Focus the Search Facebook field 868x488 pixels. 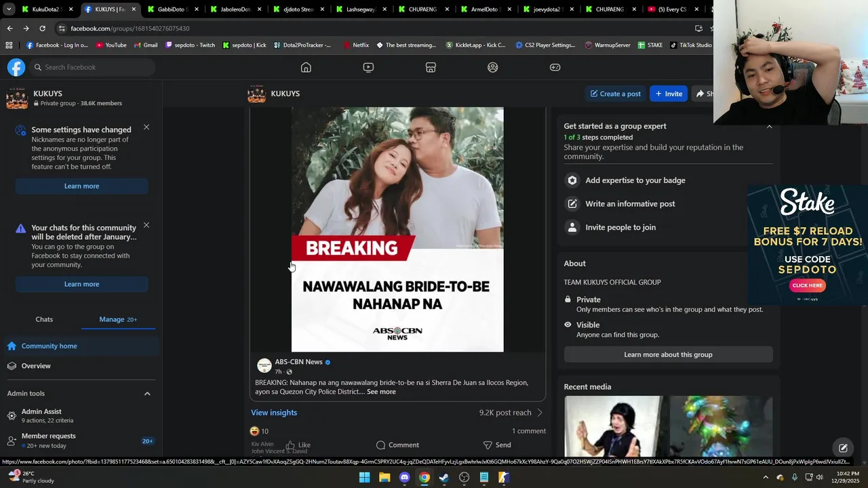[92, 67]
